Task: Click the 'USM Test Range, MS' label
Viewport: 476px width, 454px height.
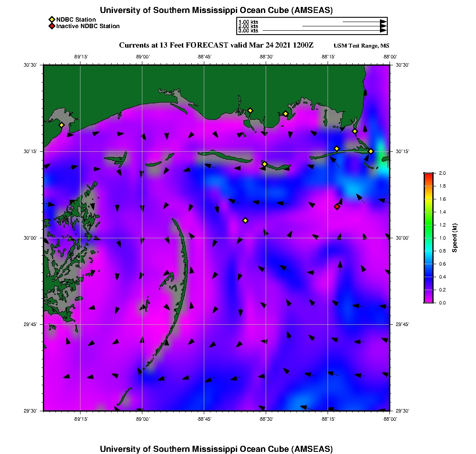Action: (361, 46)
